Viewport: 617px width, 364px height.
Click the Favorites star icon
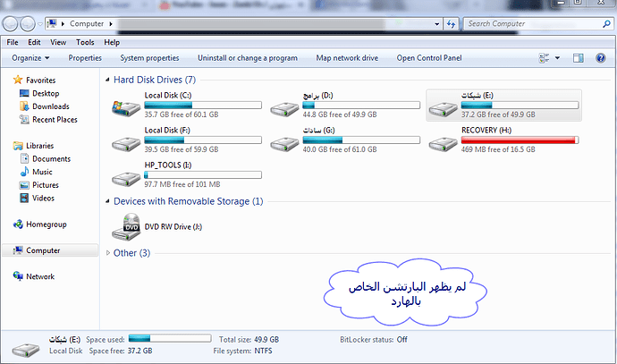(x=18, y=80)
